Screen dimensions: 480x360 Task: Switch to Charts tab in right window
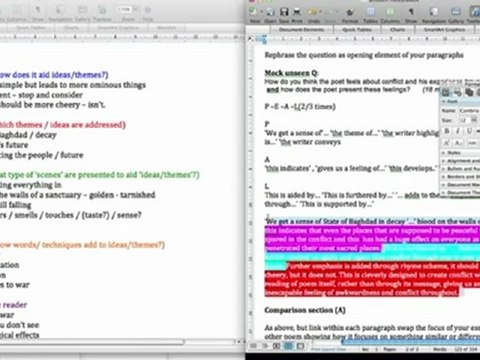pyautogui.click(x=398, y=30)
